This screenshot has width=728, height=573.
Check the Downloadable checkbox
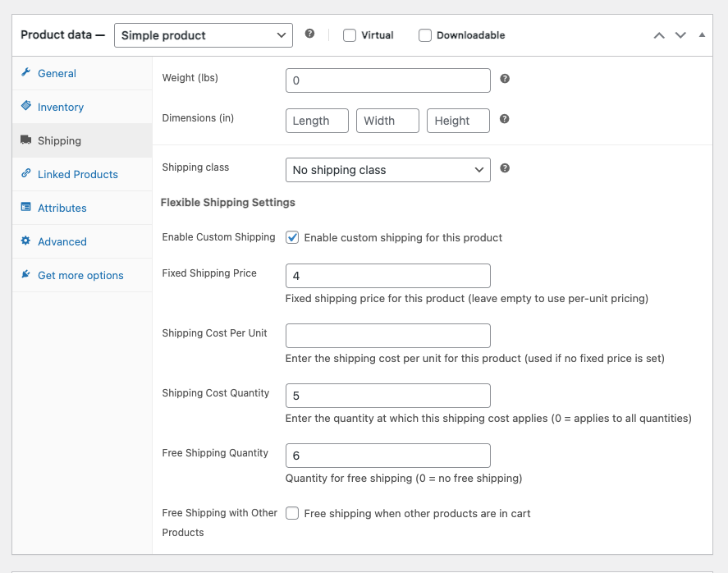(425, 35)
